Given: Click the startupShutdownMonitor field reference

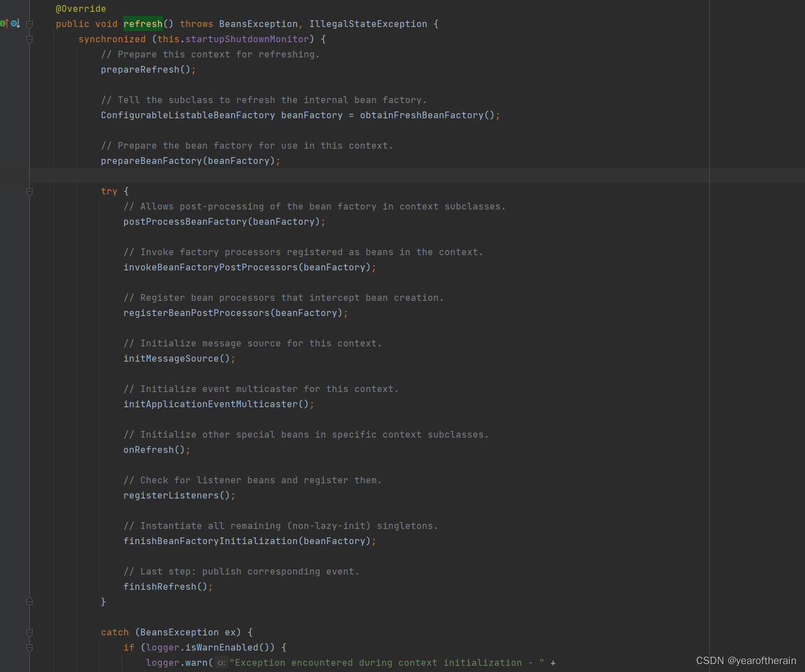Looking at the screenshot, I should click(247, 39).
